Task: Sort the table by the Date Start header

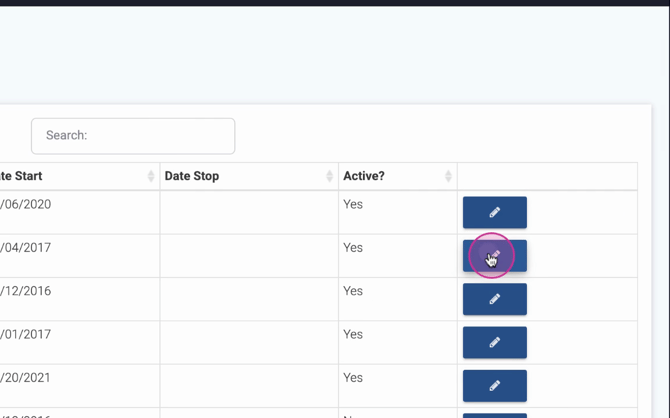Action: 20,176
